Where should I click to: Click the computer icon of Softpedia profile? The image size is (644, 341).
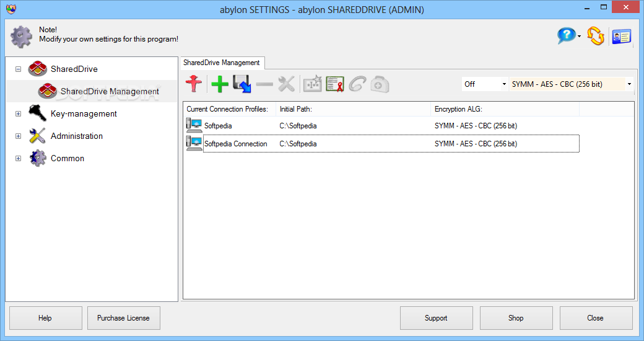[194, 125]
